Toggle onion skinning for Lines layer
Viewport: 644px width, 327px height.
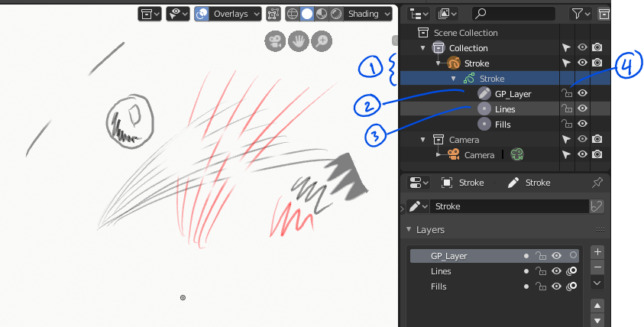(571, 271)
